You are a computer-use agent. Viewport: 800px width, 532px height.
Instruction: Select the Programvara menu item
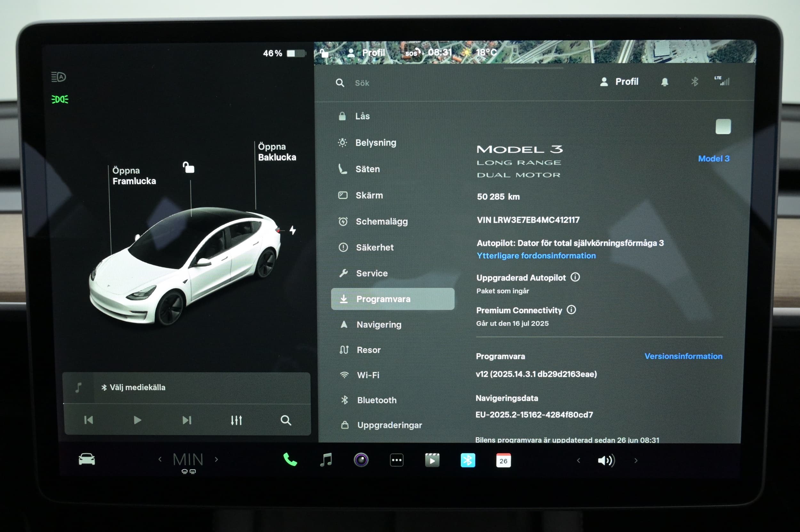point(393,299)
